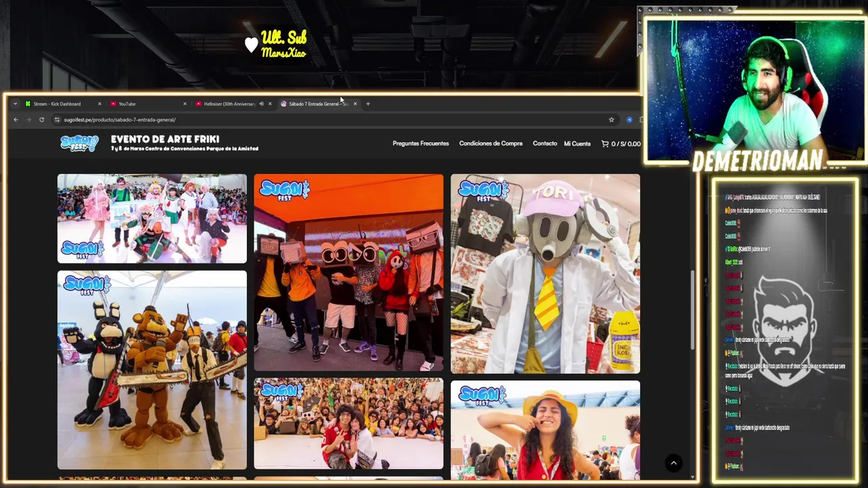Open the tab search dropdown arrow

[x=15, y=104]
